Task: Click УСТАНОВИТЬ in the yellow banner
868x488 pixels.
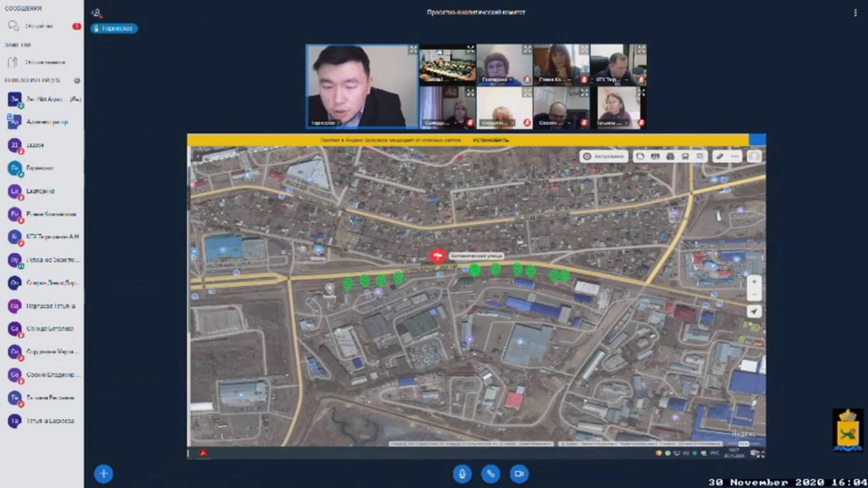Action: 490,140
